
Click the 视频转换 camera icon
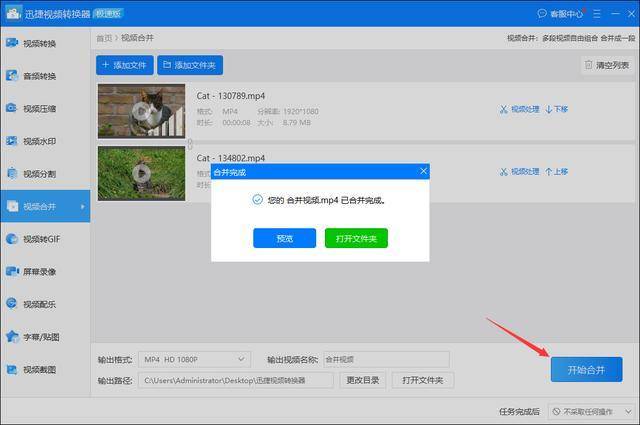pyautogui.click(x=12, y=42)
